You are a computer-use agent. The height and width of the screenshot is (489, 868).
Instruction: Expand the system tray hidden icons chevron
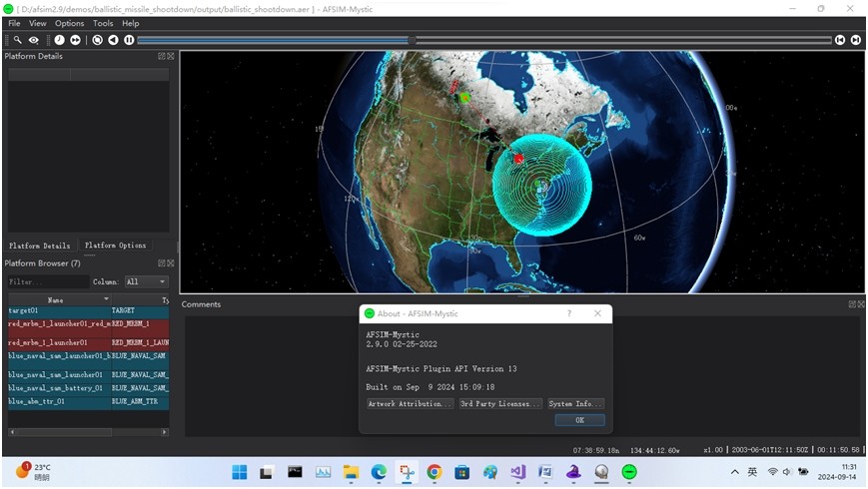click(735, 472)
